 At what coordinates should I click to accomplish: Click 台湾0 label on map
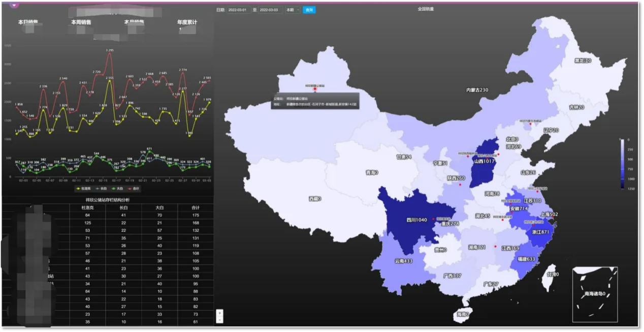(x=552, y=274)
